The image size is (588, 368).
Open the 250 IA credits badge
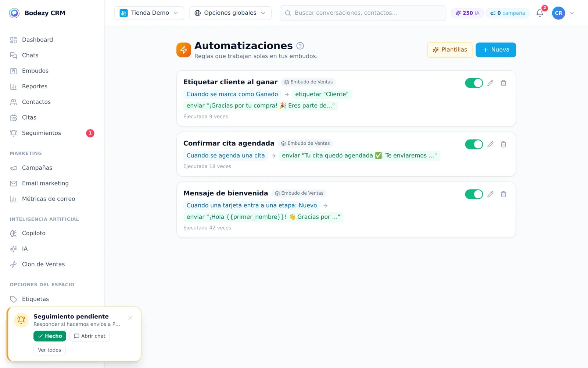tap(467, 13)
